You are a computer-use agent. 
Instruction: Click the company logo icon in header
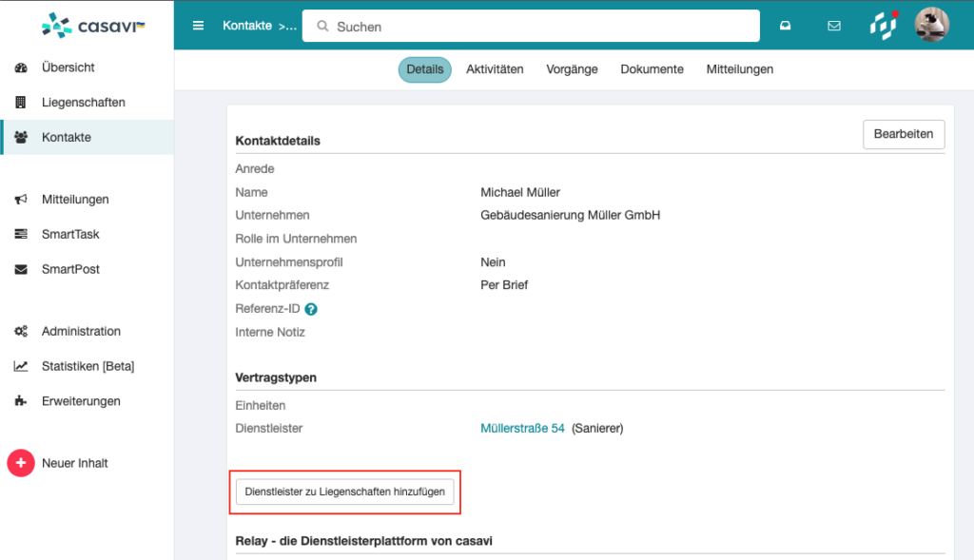pyautogui.click(x=884, y=26)
